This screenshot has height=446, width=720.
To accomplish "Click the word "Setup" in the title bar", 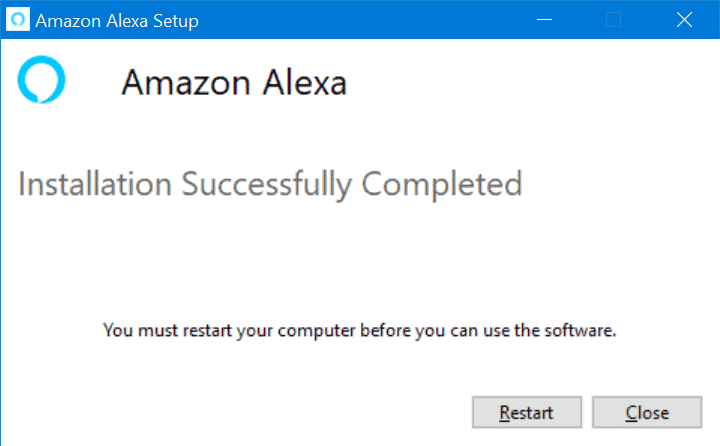I will point(176,22).
